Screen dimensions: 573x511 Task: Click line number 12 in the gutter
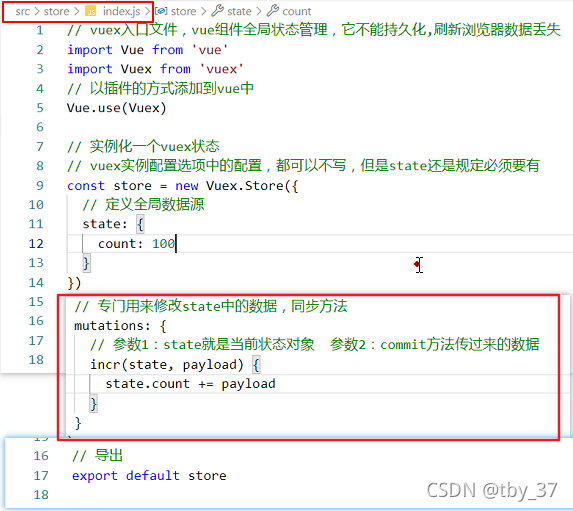coord(36,243)
